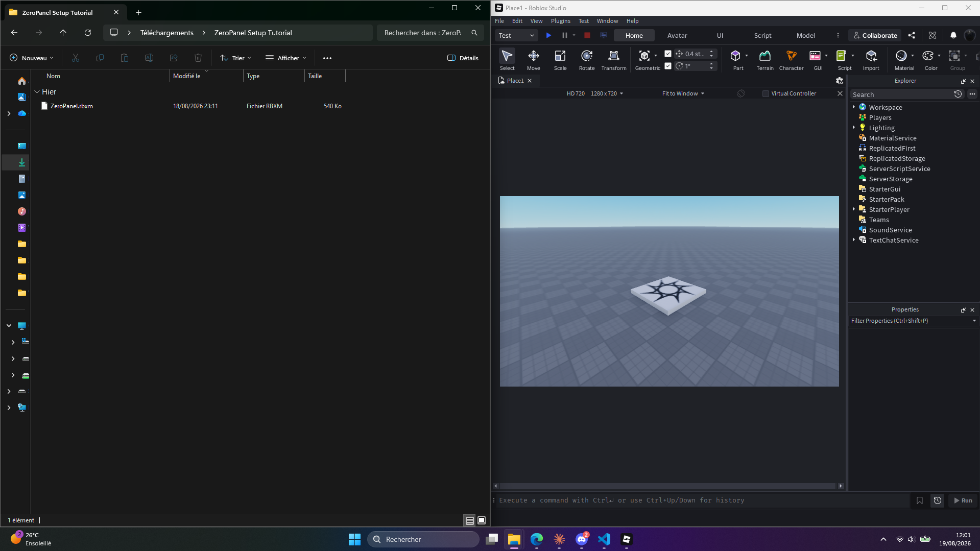Click the share icon next to Collaborate
This screenshot has height=551, width=980.
coord(912,35)
